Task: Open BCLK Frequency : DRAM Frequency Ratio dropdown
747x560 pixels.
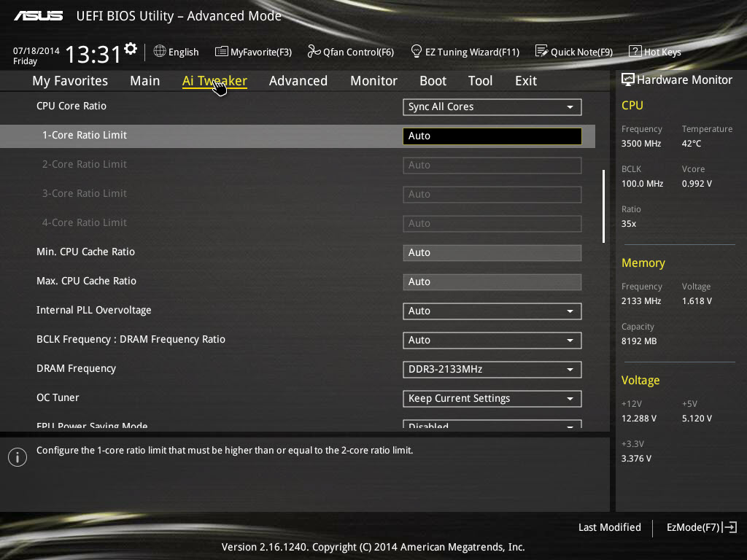Action: [x=492, y=340]
